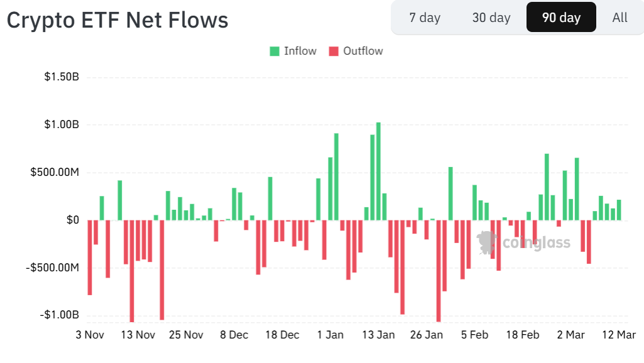Screen dimensions: 644x363
Task: Click the $1.00B y-axis label
Action: click(55, 124)
